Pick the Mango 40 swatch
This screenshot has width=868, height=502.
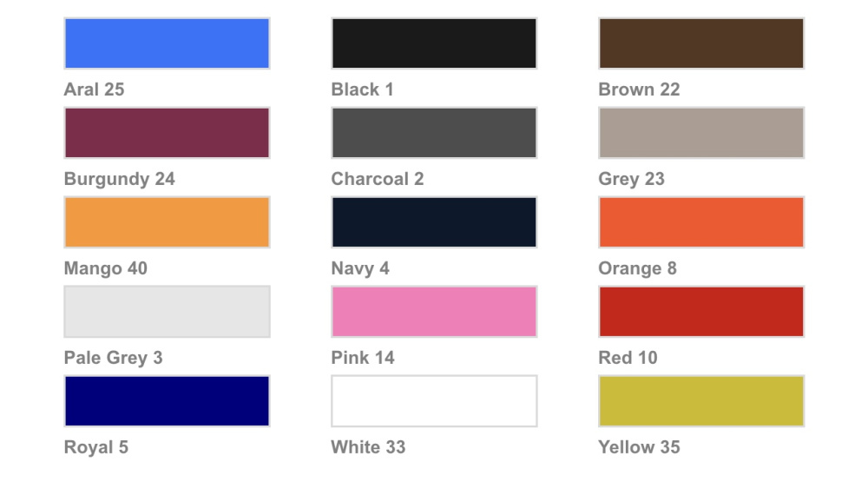[x=167, y=222]
